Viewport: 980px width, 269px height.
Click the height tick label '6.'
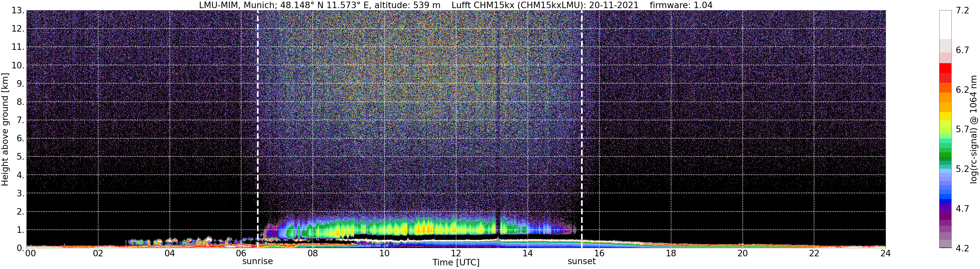tap(21, 138)
